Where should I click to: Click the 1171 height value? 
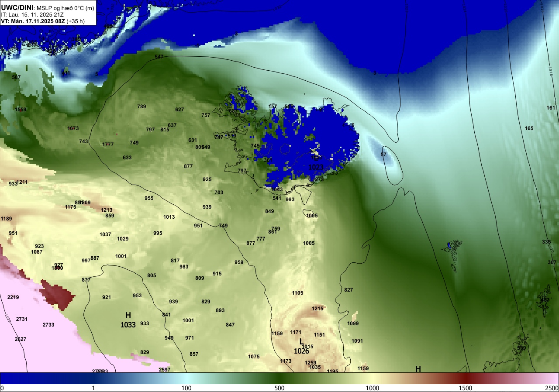coord(296,332)
